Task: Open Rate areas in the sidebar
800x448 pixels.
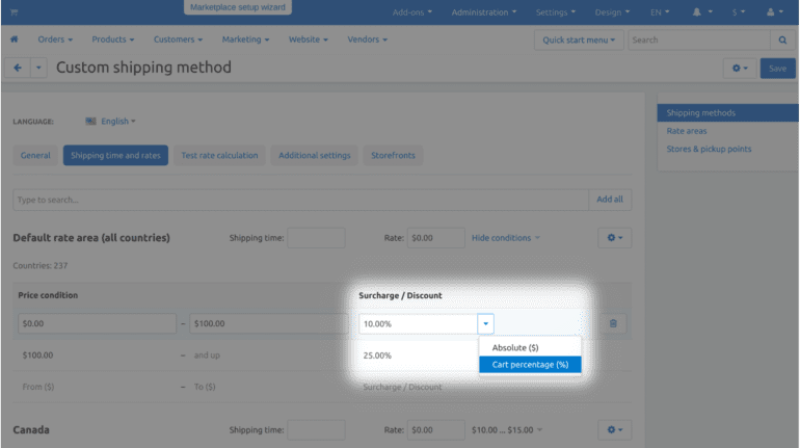Action: (x=687, y=131)
